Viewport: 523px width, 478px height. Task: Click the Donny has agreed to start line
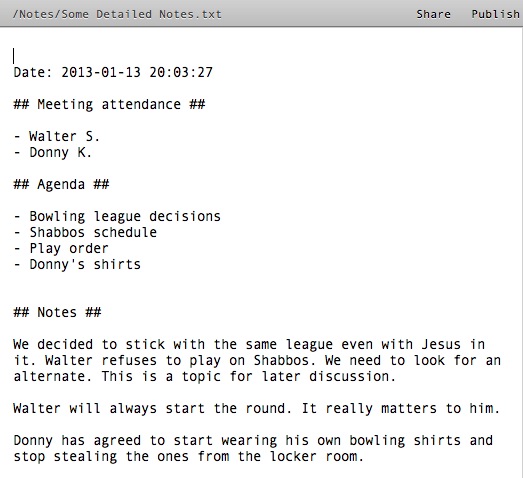pos(253,441)
